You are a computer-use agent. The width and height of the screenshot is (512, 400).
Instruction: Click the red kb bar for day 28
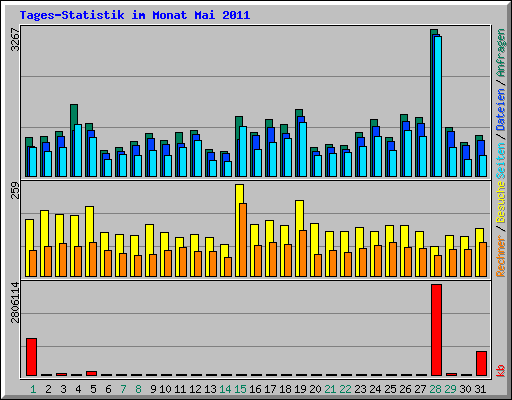coord(436,330)
